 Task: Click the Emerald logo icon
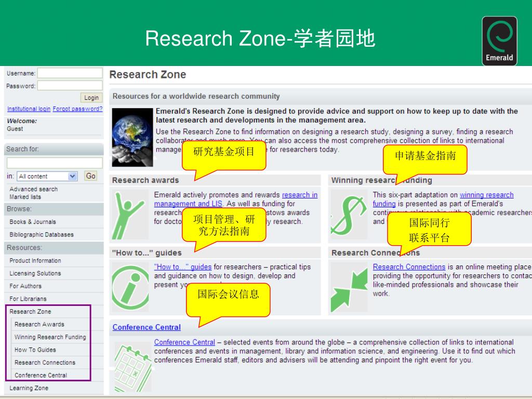(499, 41)
